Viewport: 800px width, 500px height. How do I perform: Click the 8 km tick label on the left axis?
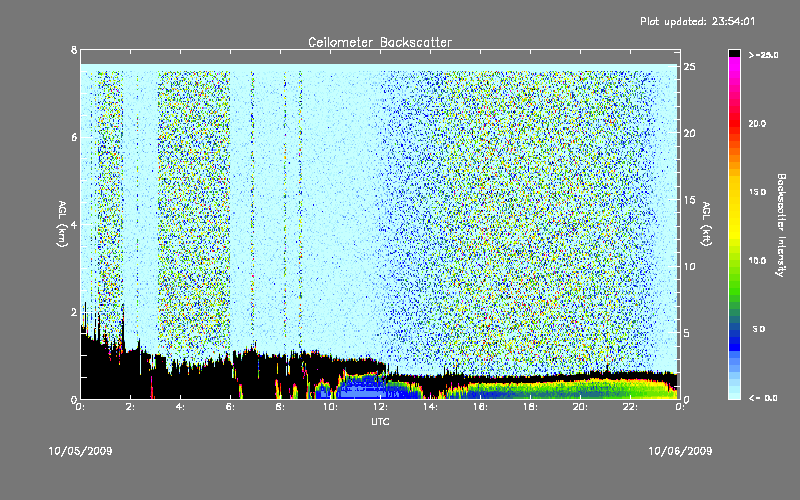pyautogui.click(x=74, y=50)
